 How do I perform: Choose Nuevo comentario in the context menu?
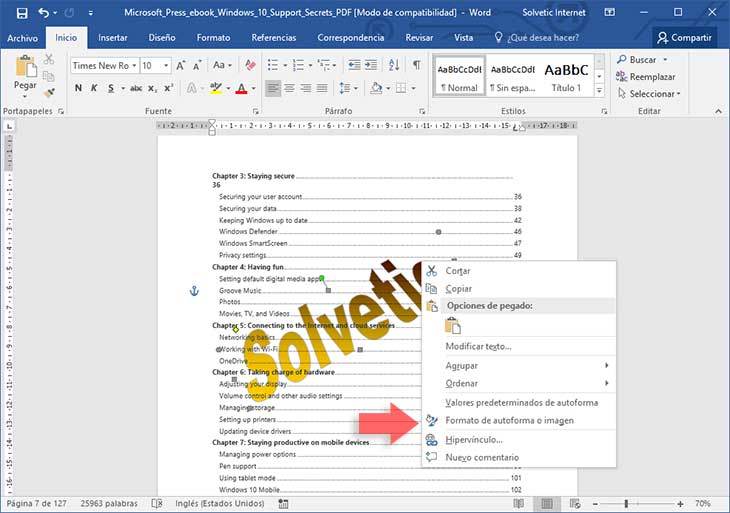click(519, 458)
